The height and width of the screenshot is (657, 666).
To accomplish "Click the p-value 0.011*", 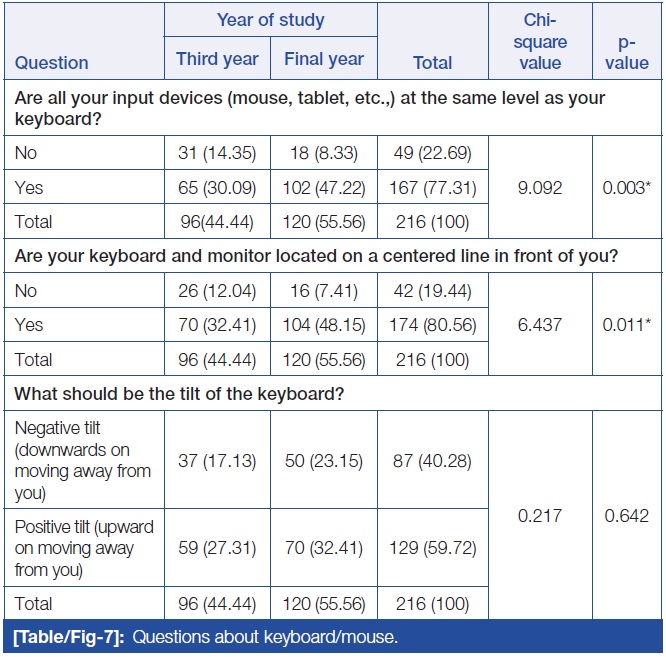I will [x=627, y=325].
